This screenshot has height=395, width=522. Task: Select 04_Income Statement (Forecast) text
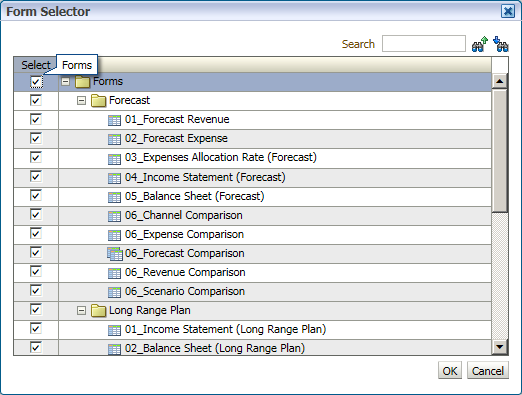205,177
